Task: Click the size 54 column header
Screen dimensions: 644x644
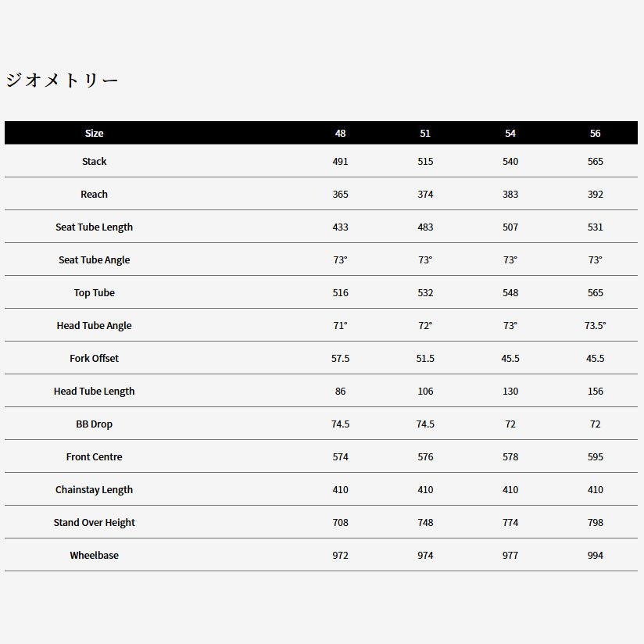Action: pyautogui.click(x=510, y=134)
